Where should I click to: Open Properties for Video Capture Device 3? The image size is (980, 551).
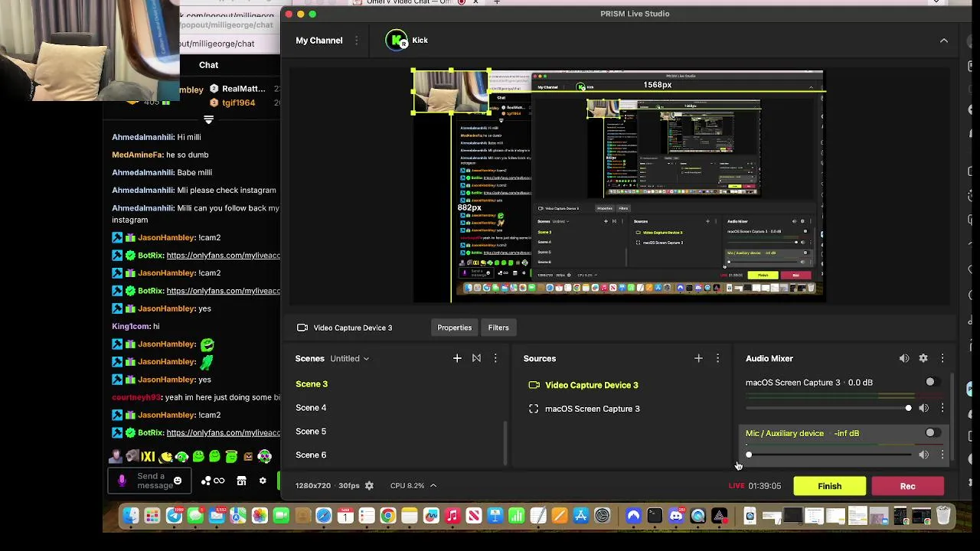tap(454, 328)
